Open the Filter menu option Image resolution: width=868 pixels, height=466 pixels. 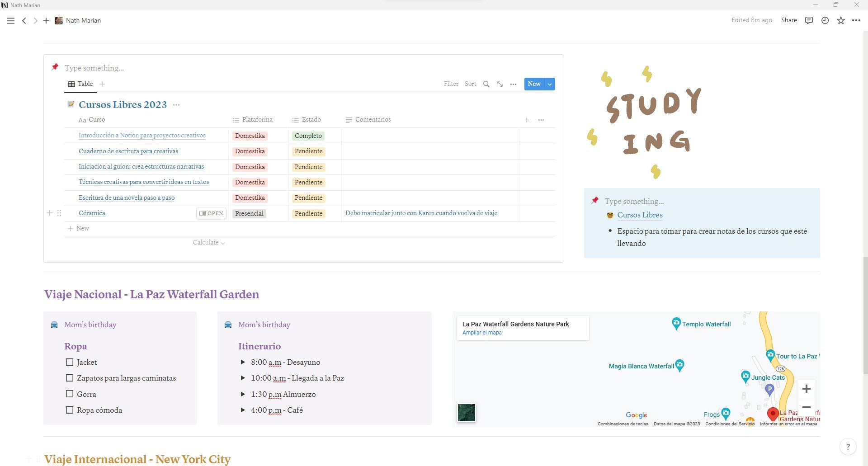[451, 84]
